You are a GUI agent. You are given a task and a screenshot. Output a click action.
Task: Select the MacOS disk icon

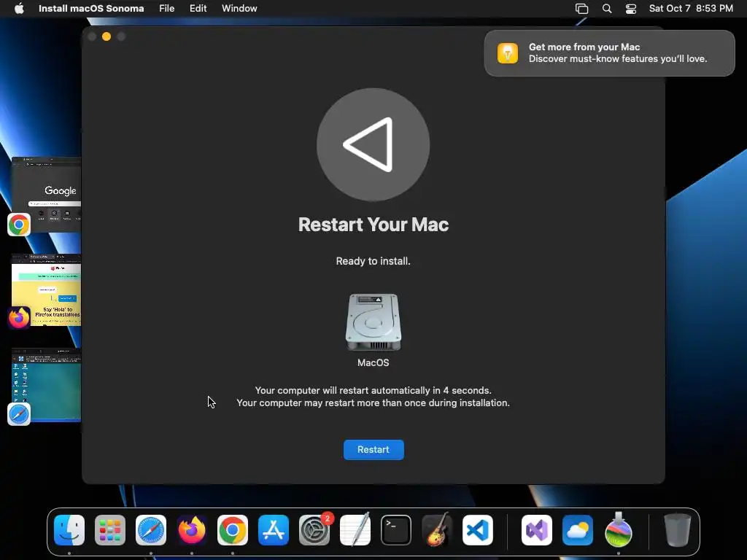coord(373,322)
